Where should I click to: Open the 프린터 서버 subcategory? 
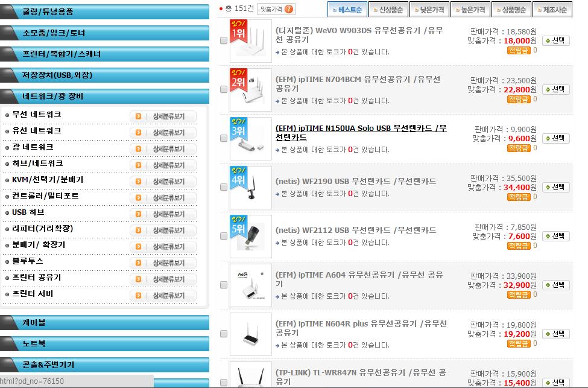click(x=33, y=294)
